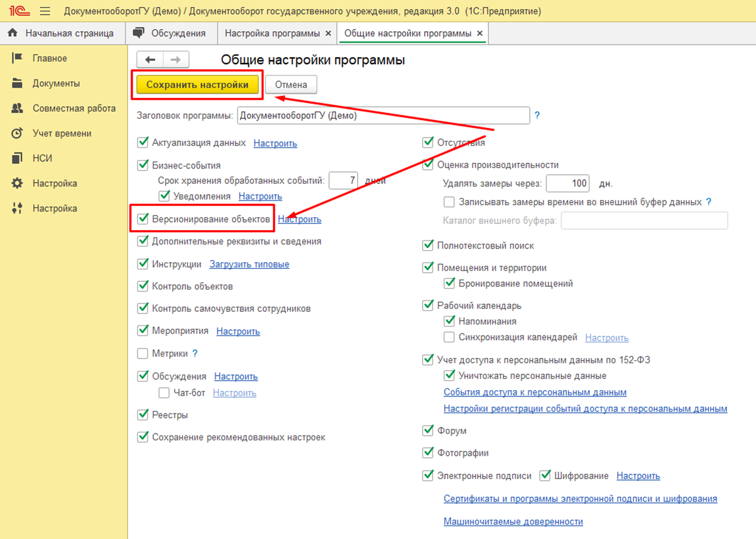The width and height of the screenshot is (756, 539).
Task: Toggle the Версионирование объектов checkbox
Action: [x=143, y=219]
